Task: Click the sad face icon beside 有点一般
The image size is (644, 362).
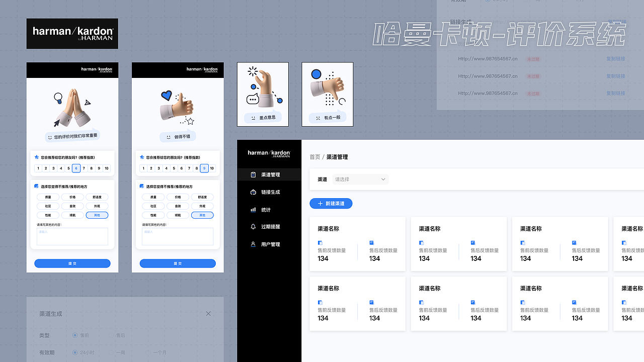Action: click(x=318, y=118)
